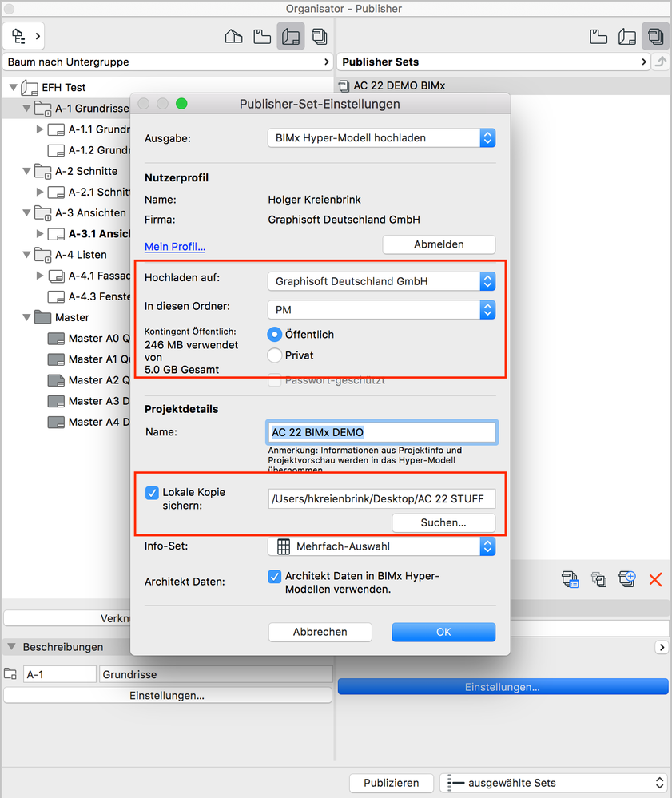This screenshot has height=798, width=672.
Task: Open the Layout Book icon on left toolbar
Action: pyautogui.click(x=288, y=36)
